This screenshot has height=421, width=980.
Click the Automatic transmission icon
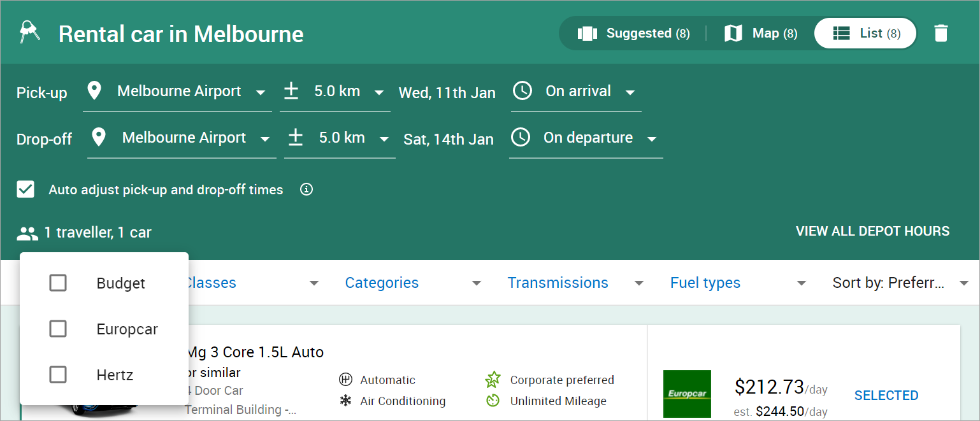[x=345, y=380]
